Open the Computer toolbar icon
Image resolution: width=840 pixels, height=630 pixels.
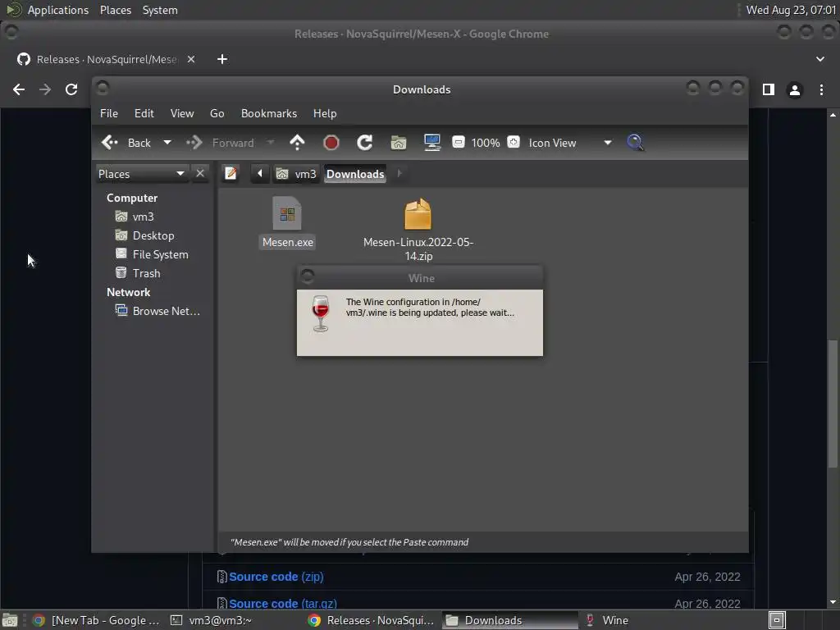pos(432,143)
